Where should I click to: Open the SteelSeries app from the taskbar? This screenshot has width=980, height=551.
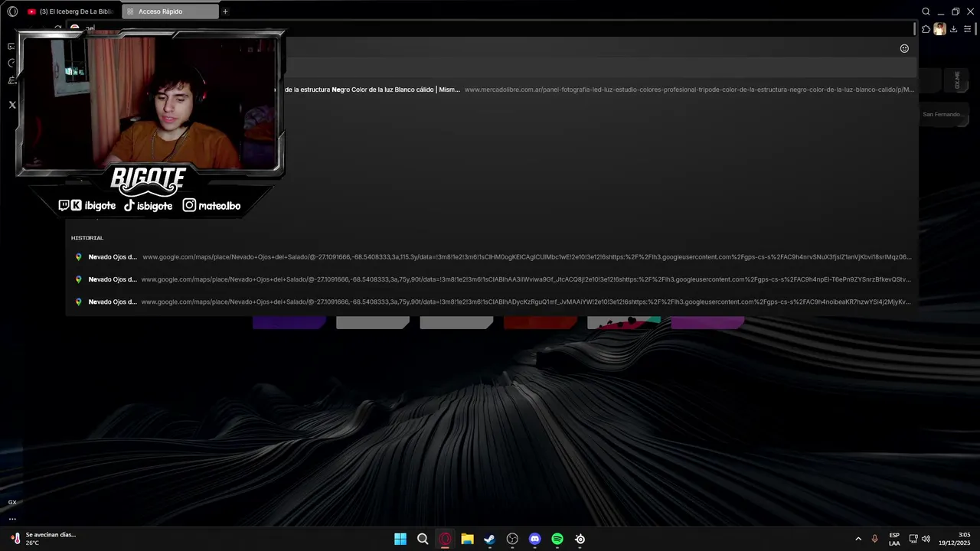tap(580, 539)
